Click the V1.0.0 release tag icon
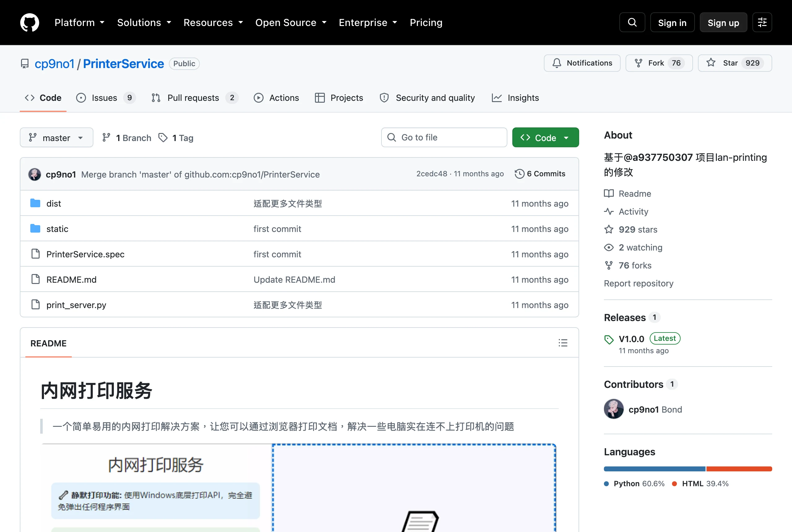Image resolution: width=792 pixels, height=532 pixels. click(609, 340)
